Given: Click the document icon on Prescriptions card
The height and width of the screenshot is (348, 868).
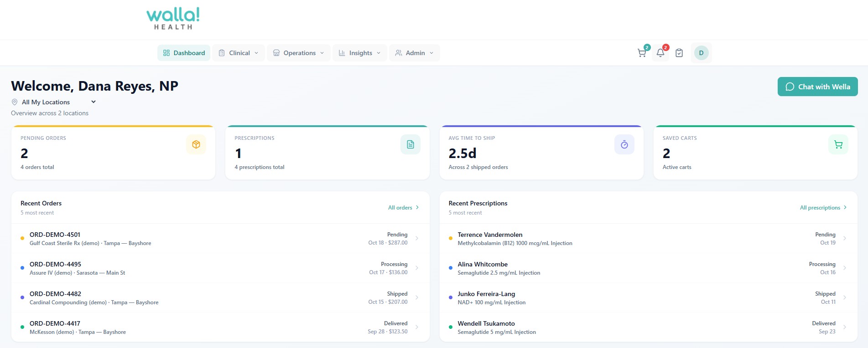Looking at the screenshot, I should [x=411, y=144].
